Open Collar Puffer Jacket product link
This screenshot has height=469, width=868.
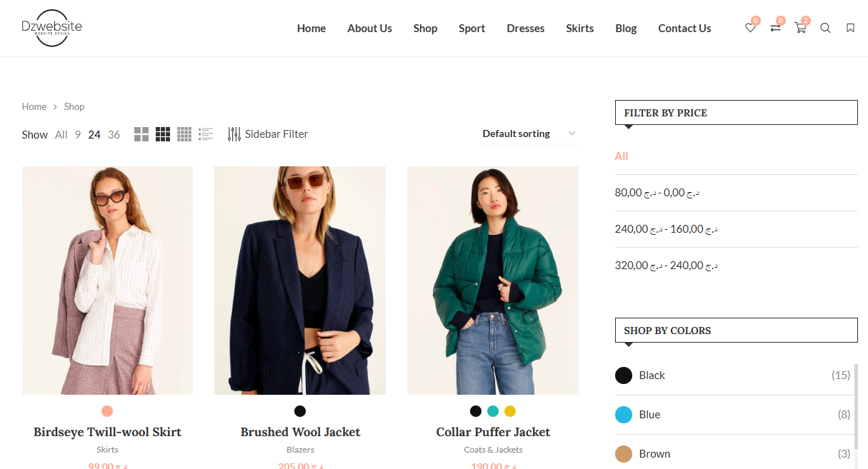[493, 432]
